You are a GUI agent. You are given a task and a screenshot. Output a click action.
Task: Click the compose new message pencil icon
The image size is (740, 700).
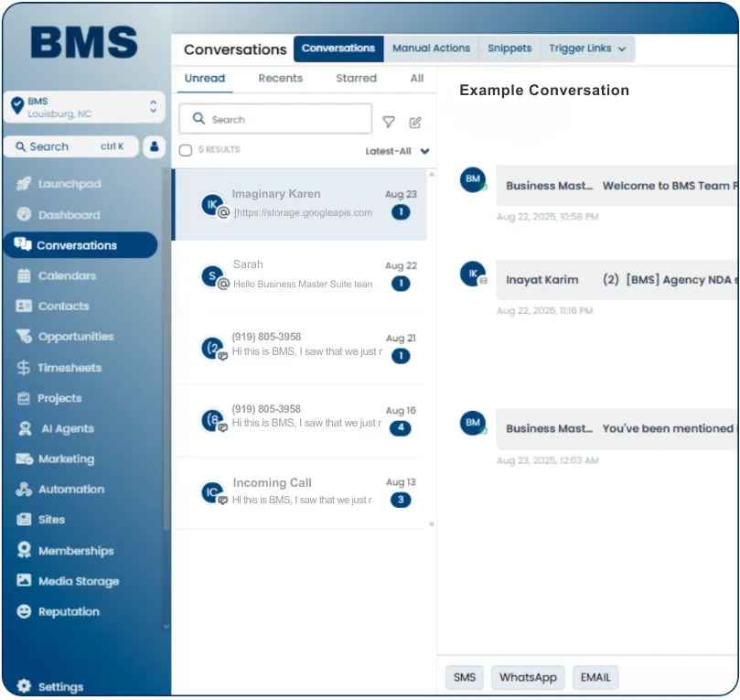click(x=415, y=123)
